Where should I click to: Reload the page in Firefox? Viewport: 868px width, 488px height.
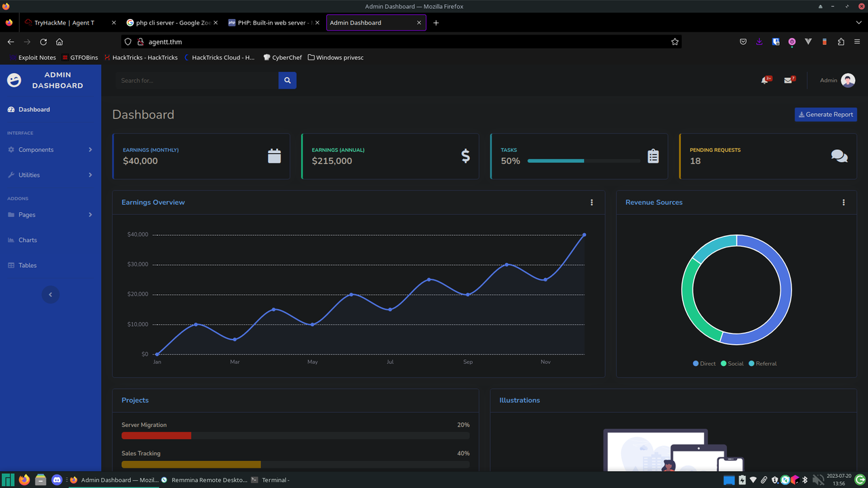click(x=43, y=42)
